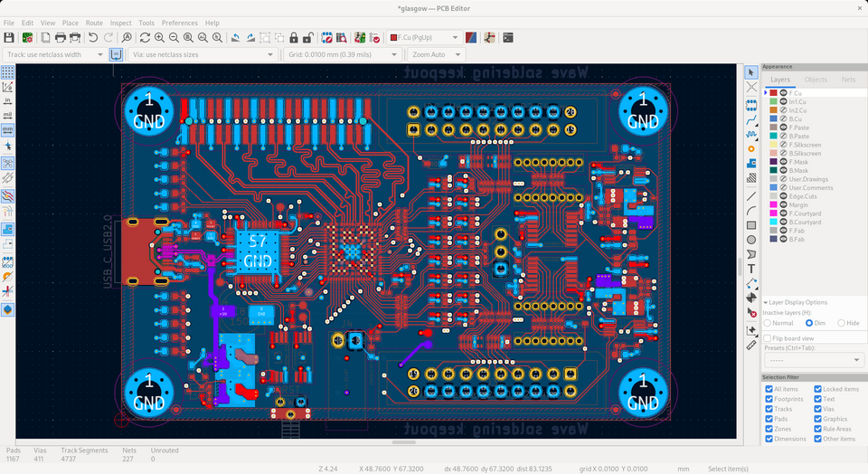
Task: Open the Grid size dropdown
Action: click(x=343, y=54)
